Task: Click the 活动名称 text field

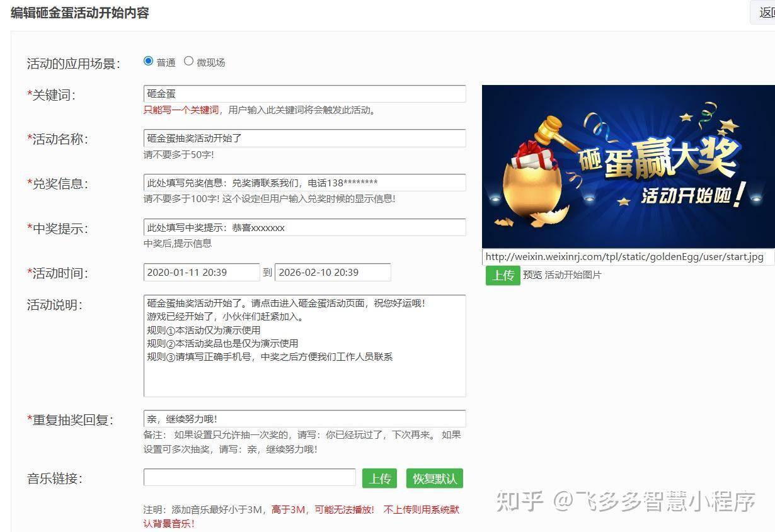Action: [x=304, y=139]
